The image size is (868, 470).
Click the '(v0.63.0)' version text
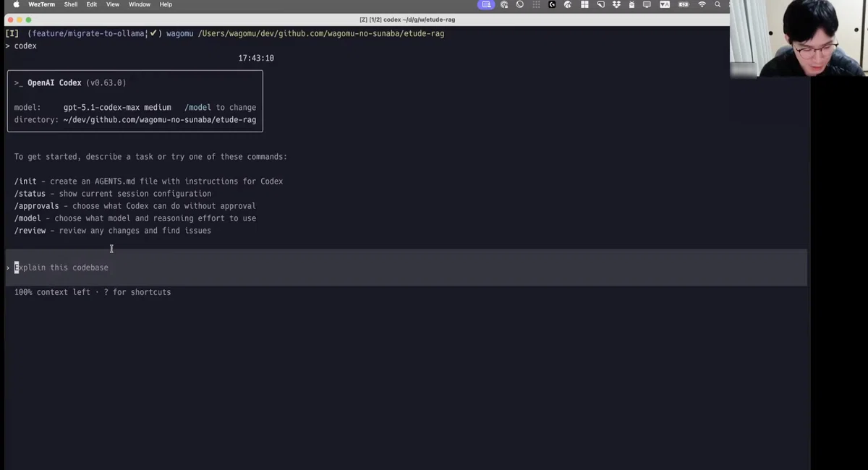(106, 83)
